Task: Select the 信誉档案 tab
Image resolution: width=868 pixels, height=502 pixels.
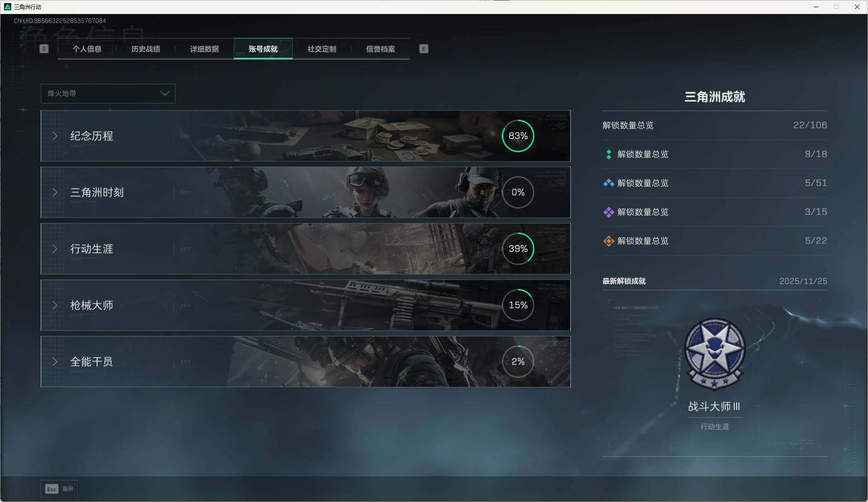Action: pos(380,49)
